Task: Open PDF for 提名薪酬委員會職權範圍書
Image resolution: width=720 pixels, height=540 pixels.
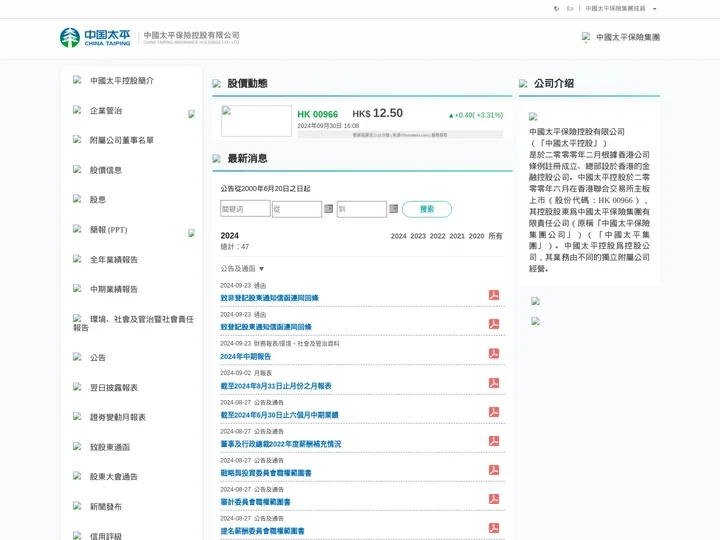Action: pos(494,528)
